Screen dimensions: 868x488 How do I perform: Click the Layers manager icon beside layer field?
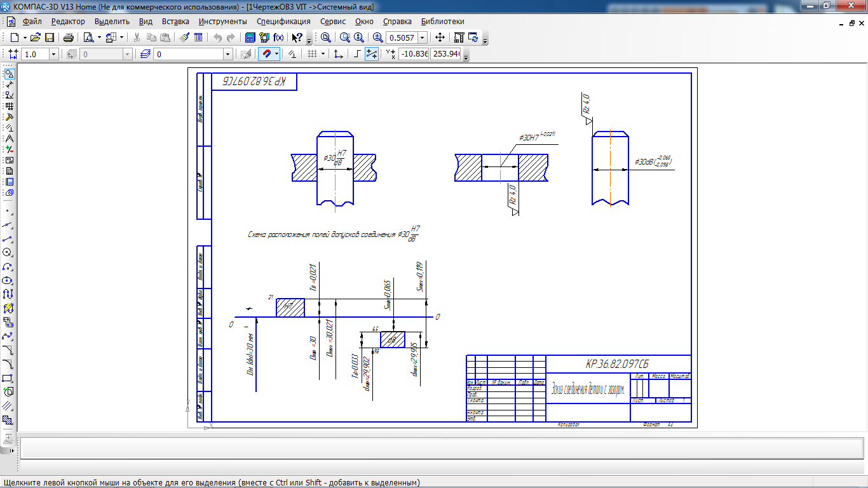click(x=146, y=54)
